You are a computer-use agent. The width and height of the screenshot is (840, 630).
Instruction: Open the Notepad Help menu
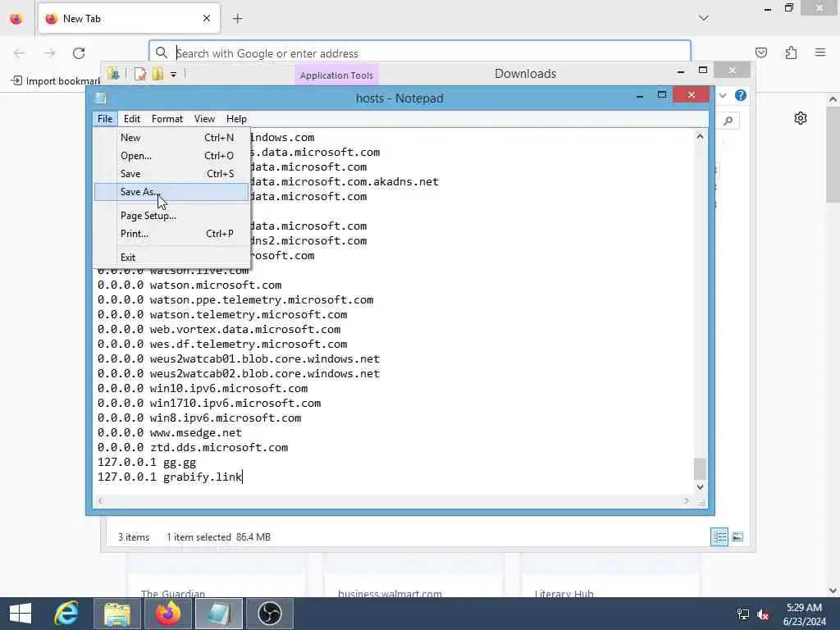236,119
